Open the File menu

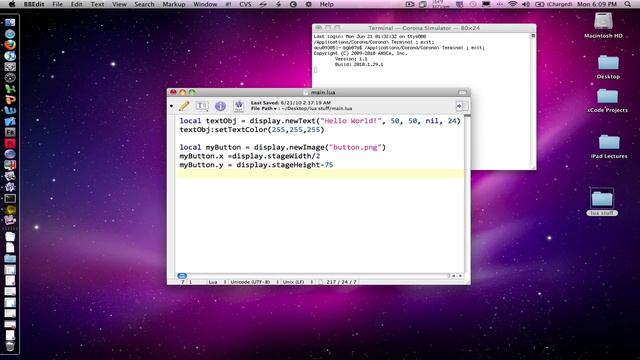pyautogui.click(x=58, y=4)
